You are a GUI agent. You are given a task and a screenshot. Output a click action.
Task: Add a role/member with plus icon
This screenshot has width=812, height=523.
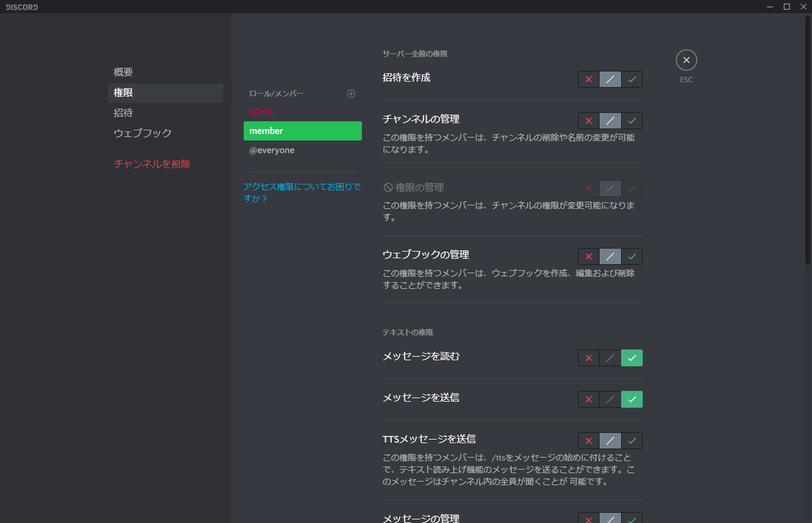[351, 94]
